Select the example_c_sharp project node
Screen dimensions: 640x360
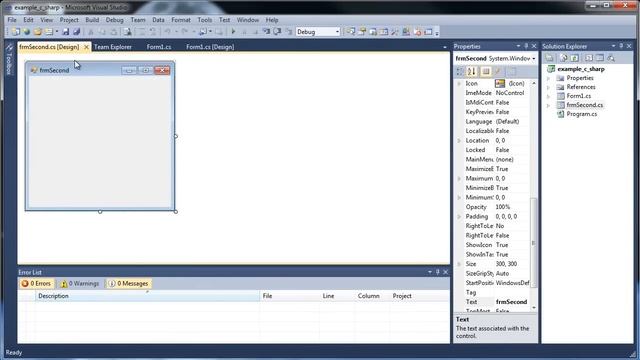click(580, 69)
